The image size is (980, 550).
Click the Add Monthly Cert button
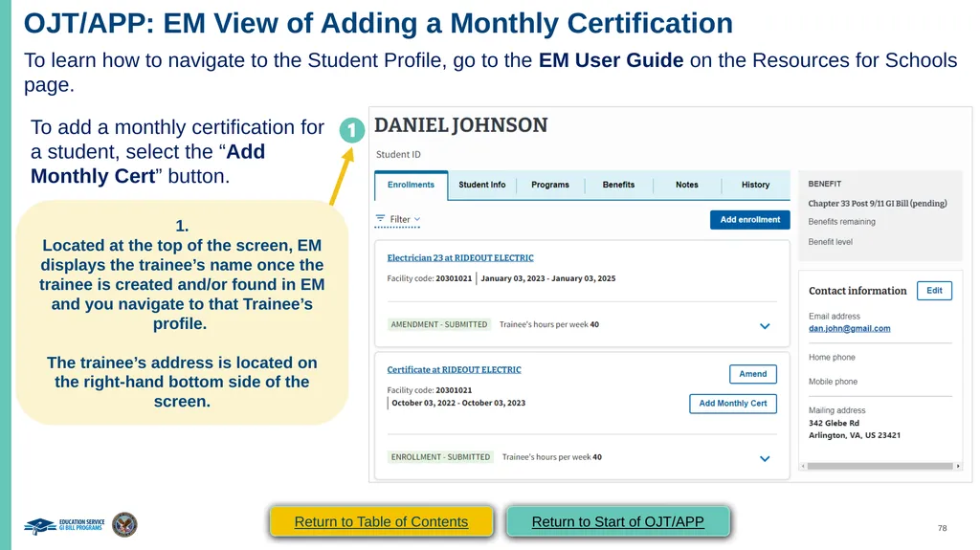(733, 404)
